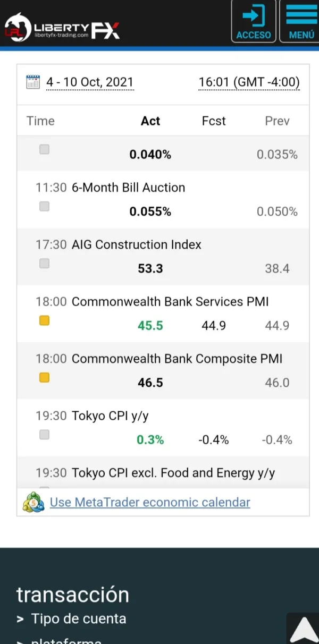Toggle checkbox for AIG Construction Index
Image resolution: width=319 pixels, height=644 pixels.
[45, 263]
